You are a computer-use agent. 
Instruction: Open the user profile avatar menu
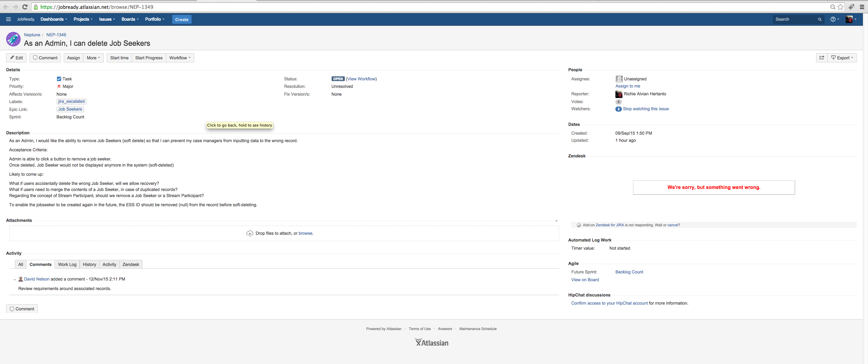pyautogui.click(x=851, y=19)
